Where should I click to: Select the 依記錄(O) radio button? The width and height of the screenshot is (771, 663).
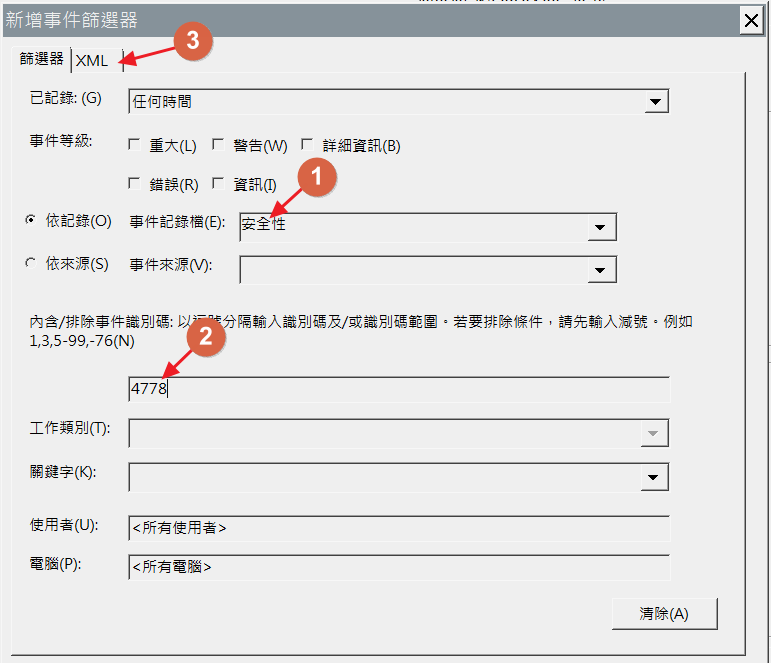point(31,220)
